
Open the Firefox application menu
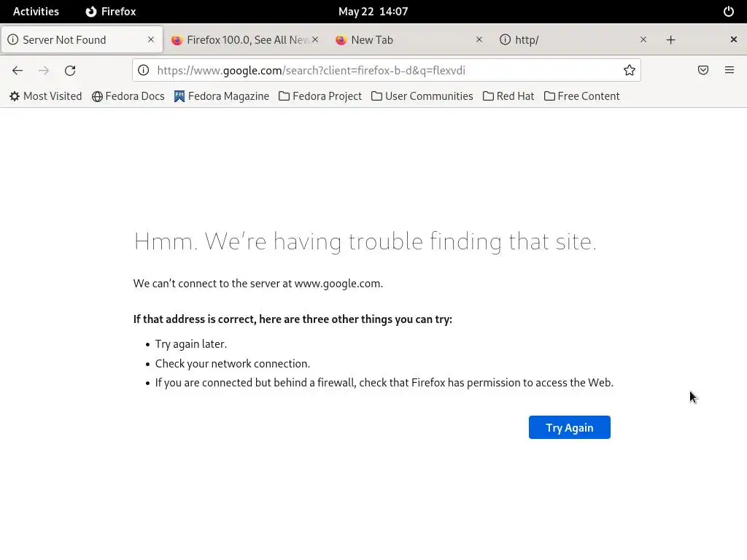click(729, 71)
